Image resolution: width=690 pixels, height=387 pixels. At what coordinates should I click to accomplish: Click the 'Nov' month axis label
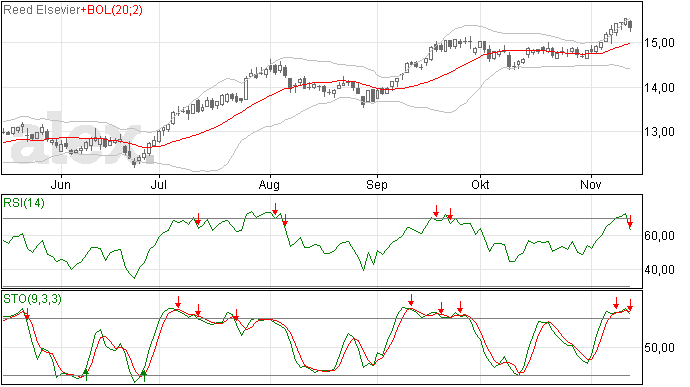tap(591, 184)
